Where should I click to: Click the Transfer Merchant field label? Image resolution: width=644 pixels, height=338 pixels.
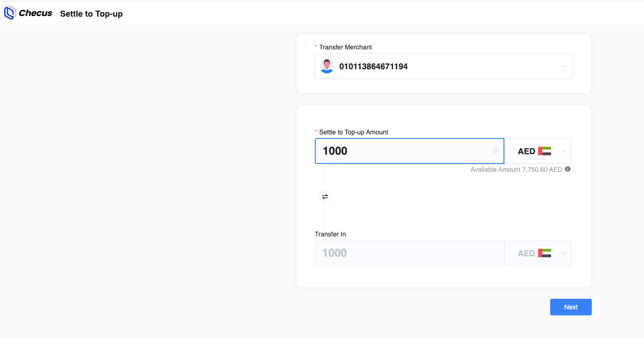pos(345,47)
